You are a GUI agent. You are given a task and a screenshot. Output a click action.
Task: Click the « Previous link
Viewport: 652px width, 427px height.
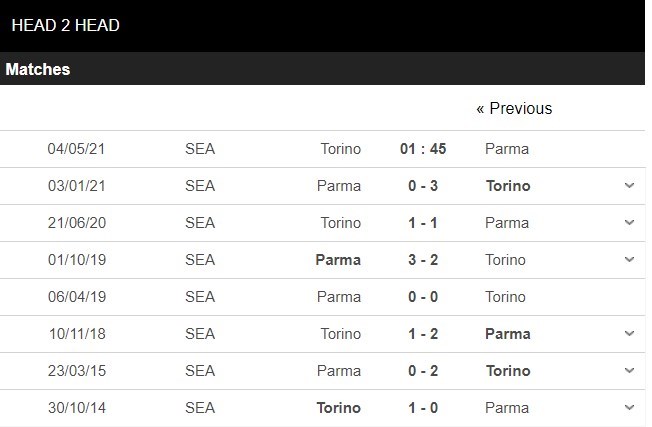tap(514, 108)
